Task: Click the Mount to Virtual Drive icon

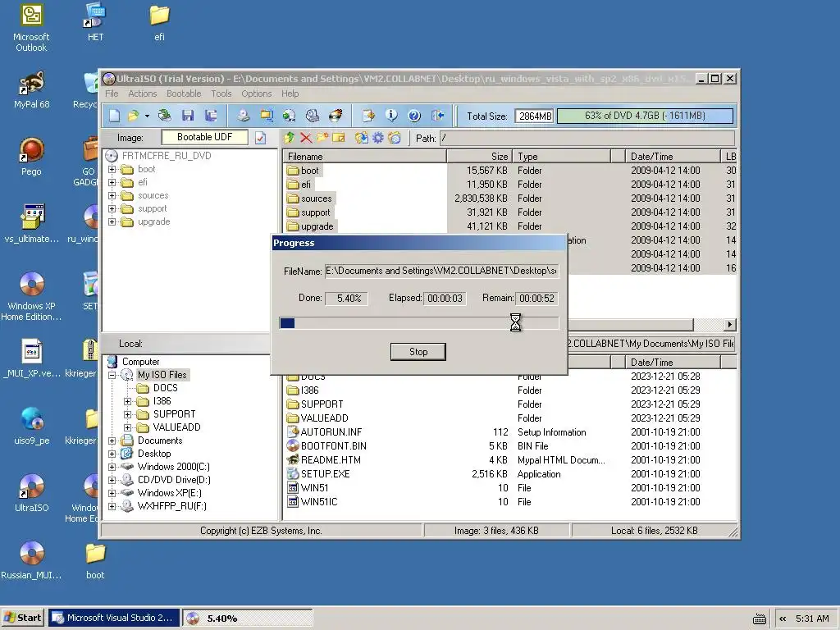Action: [313, 115]
